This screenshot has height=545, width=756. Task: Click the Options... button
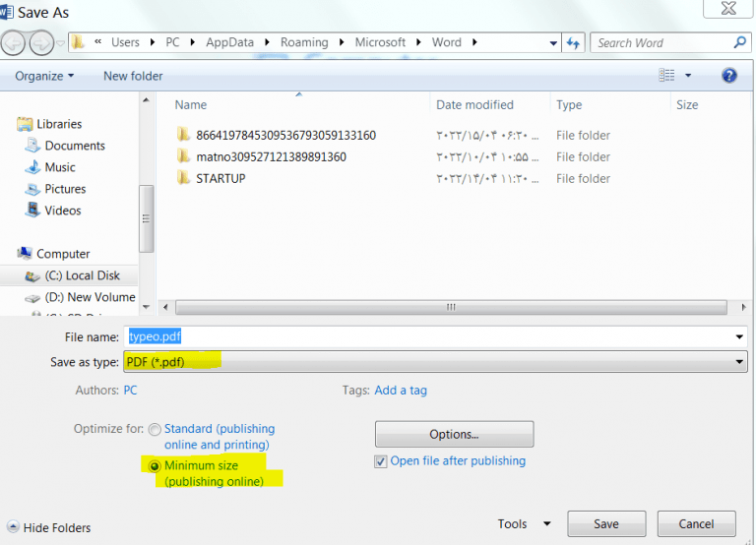click(454, 434)
